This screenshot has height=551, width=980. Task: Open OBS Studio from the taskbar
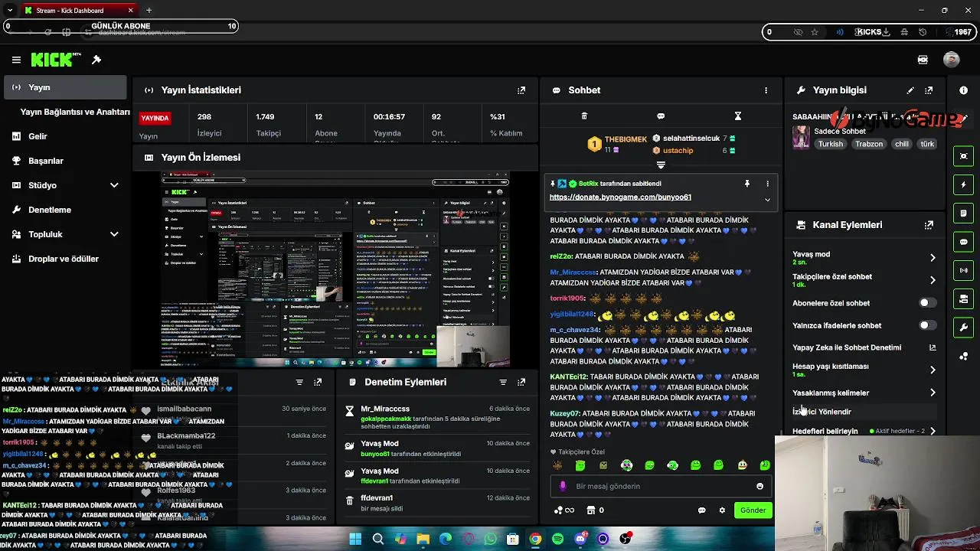coord(626,540)
